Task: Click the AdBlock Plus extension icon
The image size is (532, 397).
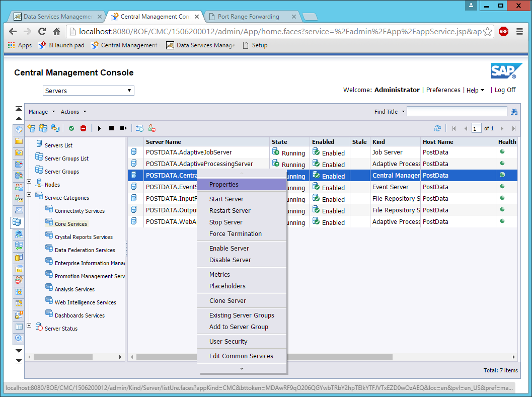Action: click(x=503, y=31)
